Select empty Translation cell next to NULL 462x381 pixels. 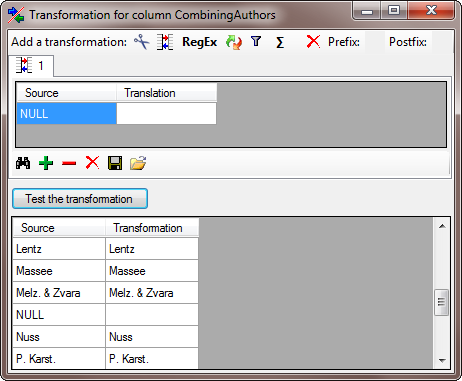click(166, 114)
